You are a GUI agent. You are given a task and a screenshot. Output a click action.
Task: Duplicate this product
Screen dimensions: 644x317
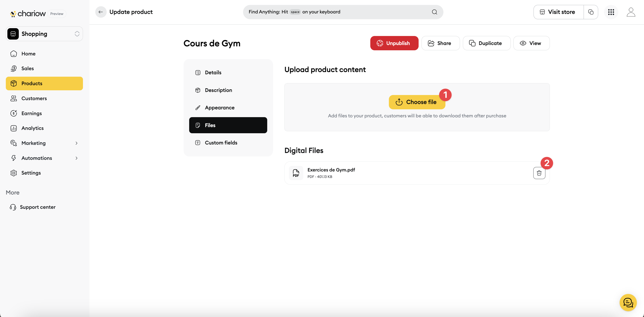(x=486, y=43)
